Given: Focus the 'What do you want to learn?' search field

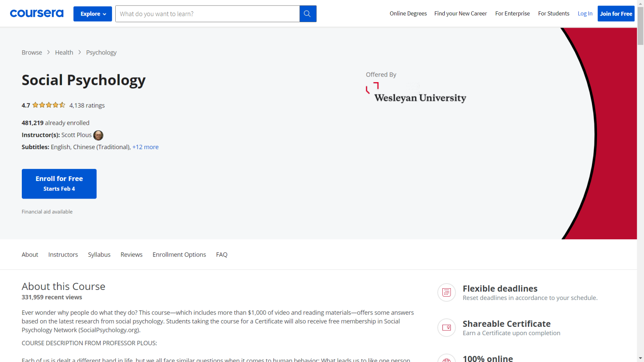Looking at the screenshot, I should [x=208, y=14].
